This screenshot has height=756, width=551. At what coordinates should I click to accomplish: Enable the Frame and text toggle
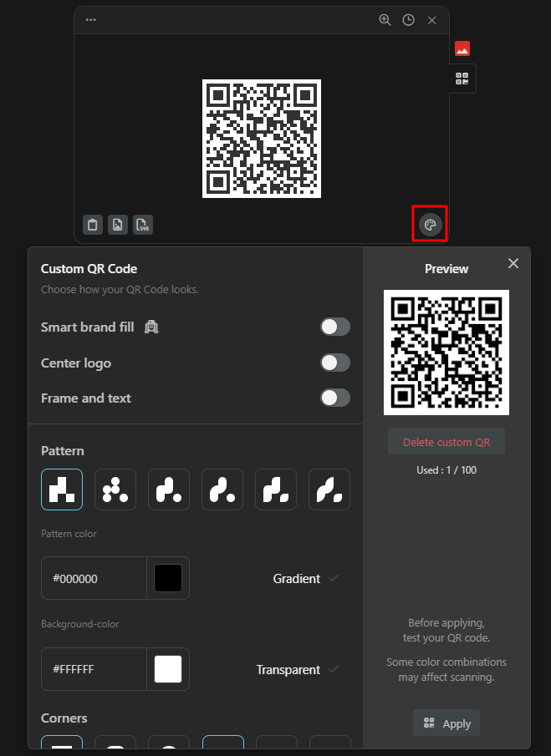pyautogui.click(x=335, y=398)
